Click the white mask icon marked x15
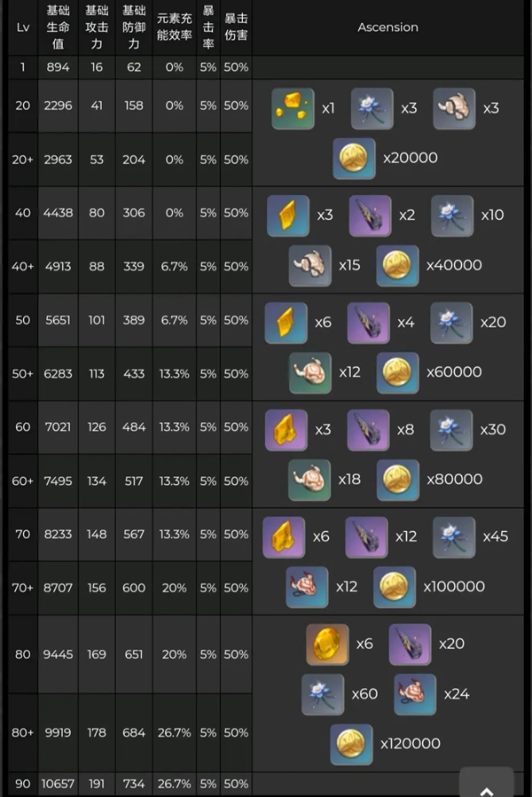The image size is (532, 797). (x=309, y=265)
